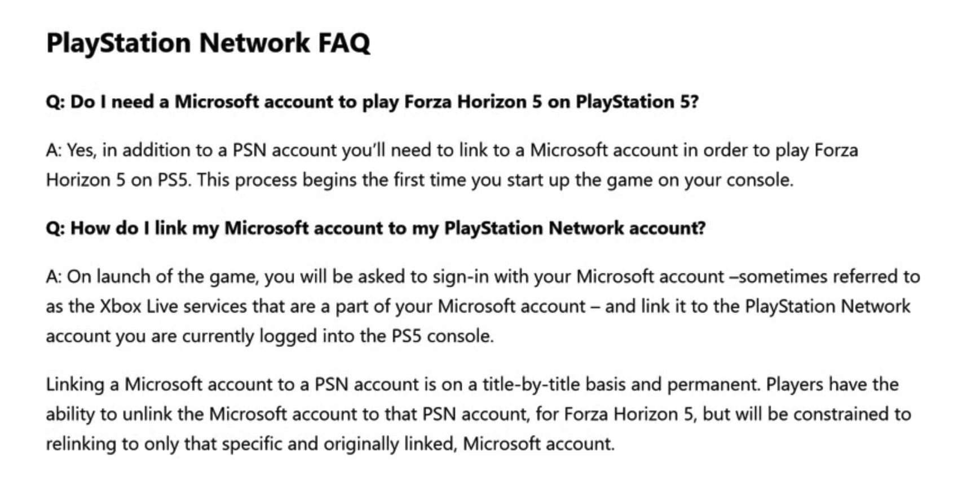This screenshot has width=980, height=489.
Task: Click the word "FAQ" in the title
Action: [x=344, y=43]
